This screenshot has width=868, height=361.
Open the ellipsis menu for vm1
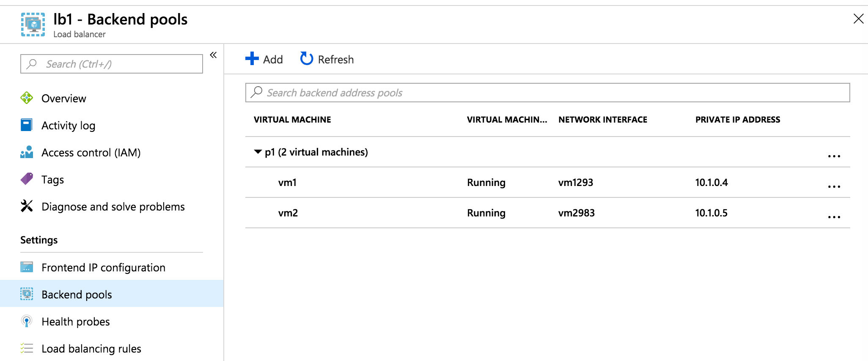coord(834,186)
